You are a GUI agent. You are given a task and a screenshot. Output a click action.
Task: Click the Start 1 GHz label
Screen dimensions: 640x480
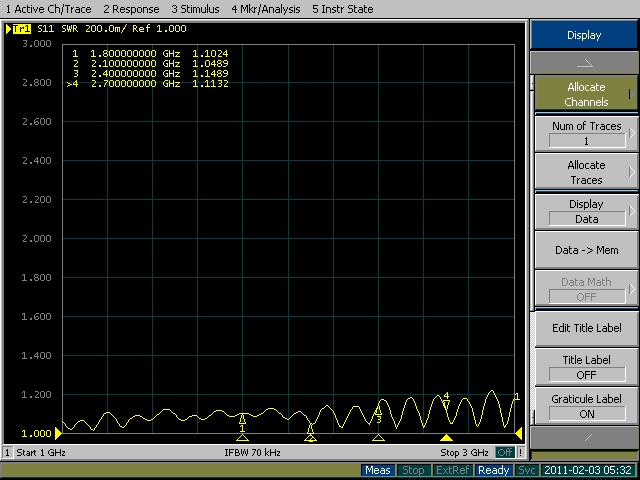(41, 452)
